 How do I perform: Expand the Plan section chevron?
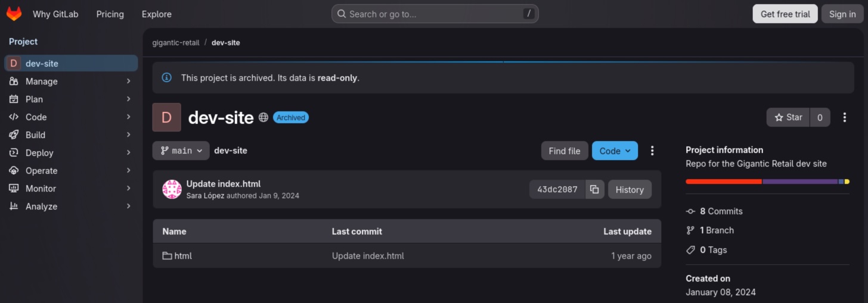point(128,99)
